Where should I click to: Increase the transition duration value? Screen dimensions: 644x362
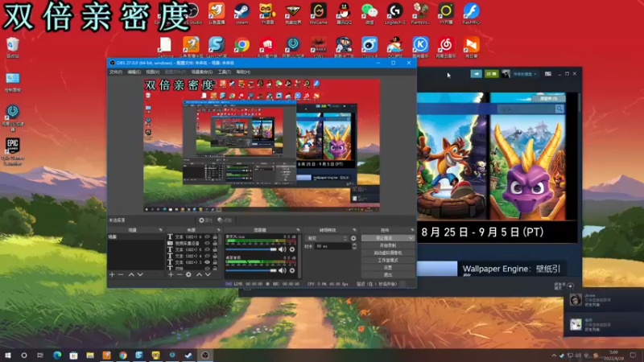[x=354, y=245]
